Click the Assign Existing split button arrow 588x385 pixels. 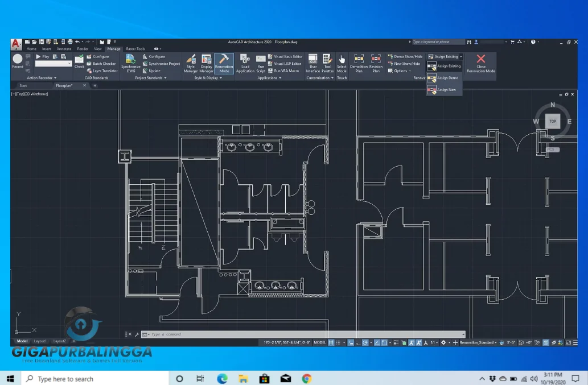click(x=461, y=56)
